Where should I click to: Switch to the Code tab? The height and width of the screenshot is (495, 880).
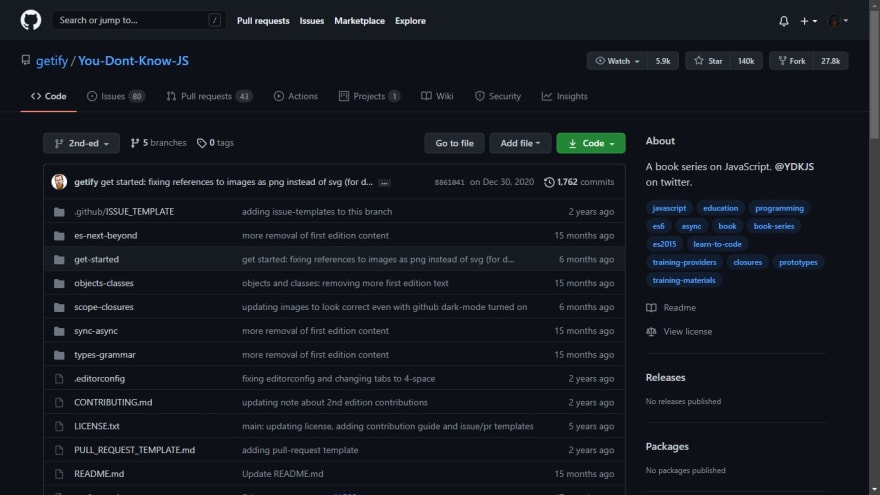[x=49, y=97]
